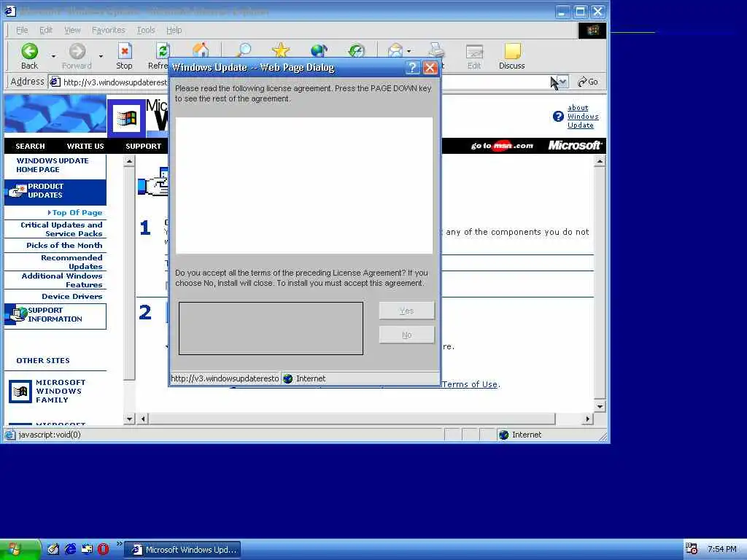Click the Mail envelope toolbar icon
Viewport: 747px width, 560px height.
point(395,50)
